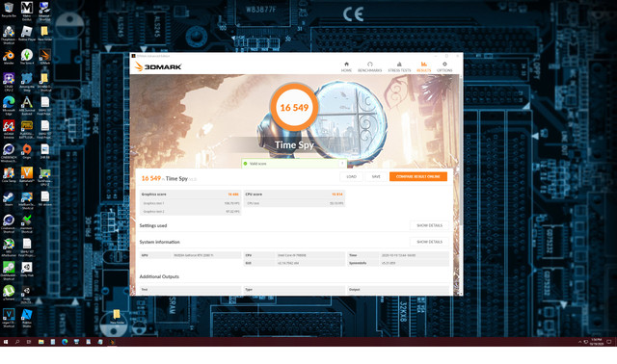Screen dimensions: 617x364
Task: Show details for System information
Action: tap(429, 242)
